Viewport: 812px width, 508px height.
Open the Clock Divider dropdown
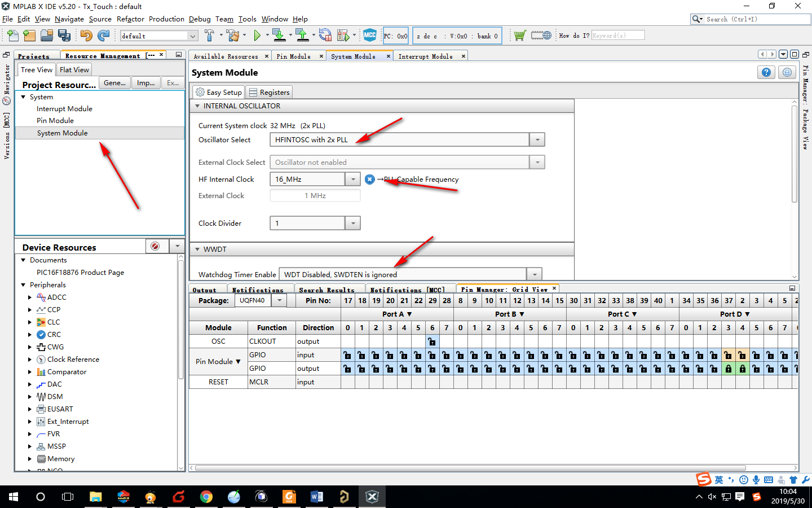pos(352,223)
